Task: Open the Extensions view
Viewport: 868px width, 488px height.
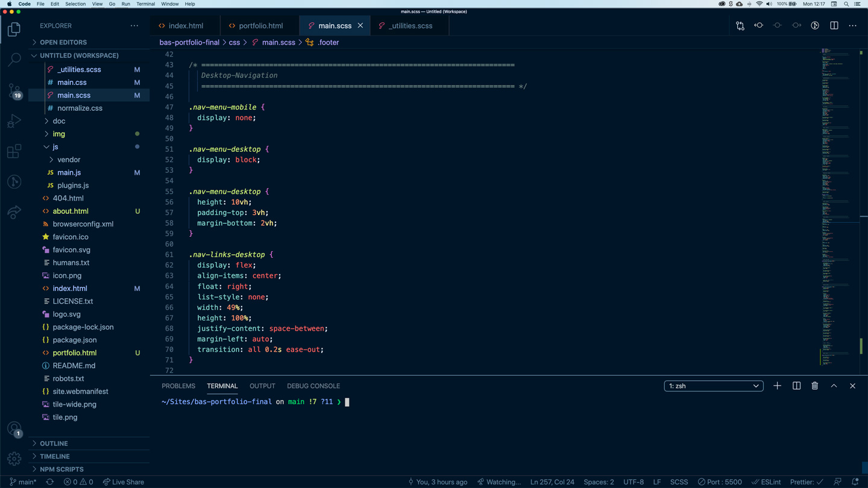Action: point(14,151)
